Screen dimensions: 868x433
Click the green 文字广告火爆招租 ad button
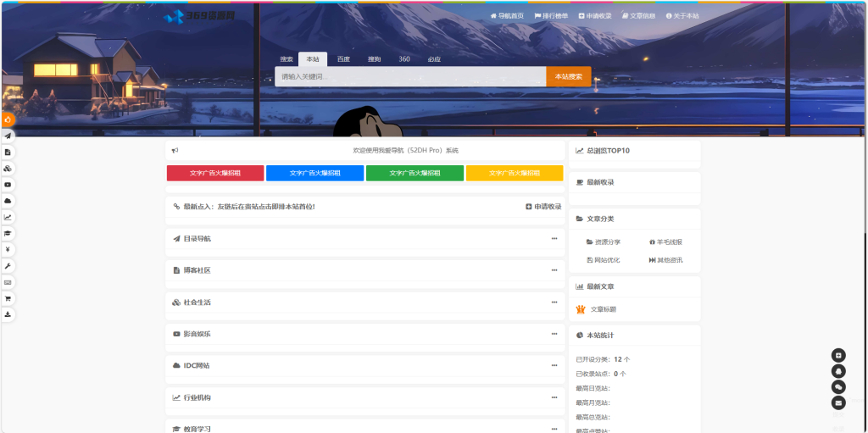pyautogui.click(x=415, y=173)
